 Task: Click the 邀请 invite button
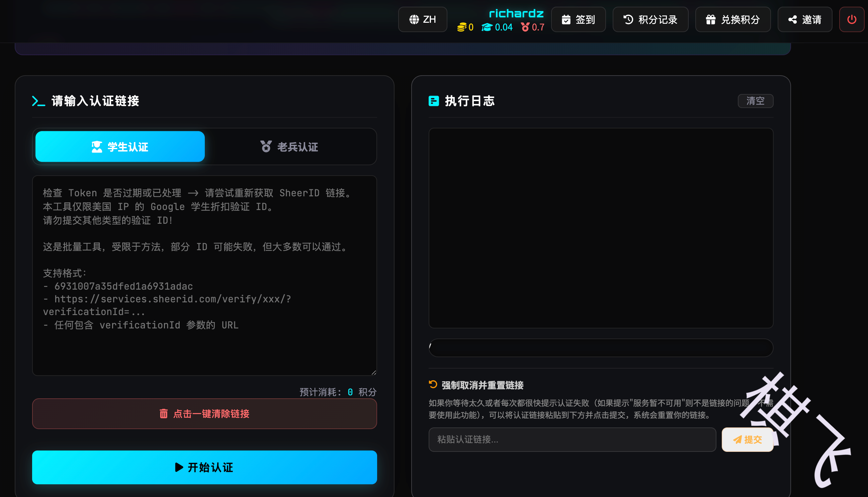click(x=804, y=19)
